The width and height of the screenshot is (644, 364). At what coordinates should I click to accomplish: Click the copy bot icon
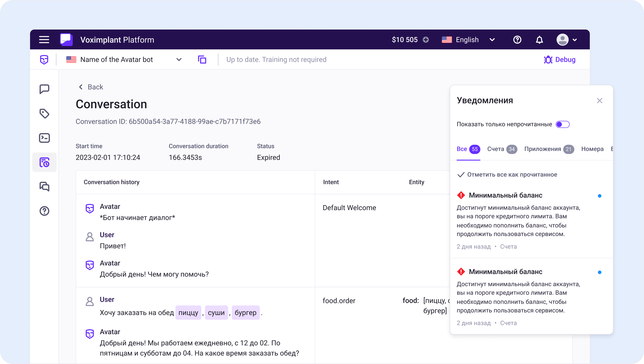click(202, 60)
